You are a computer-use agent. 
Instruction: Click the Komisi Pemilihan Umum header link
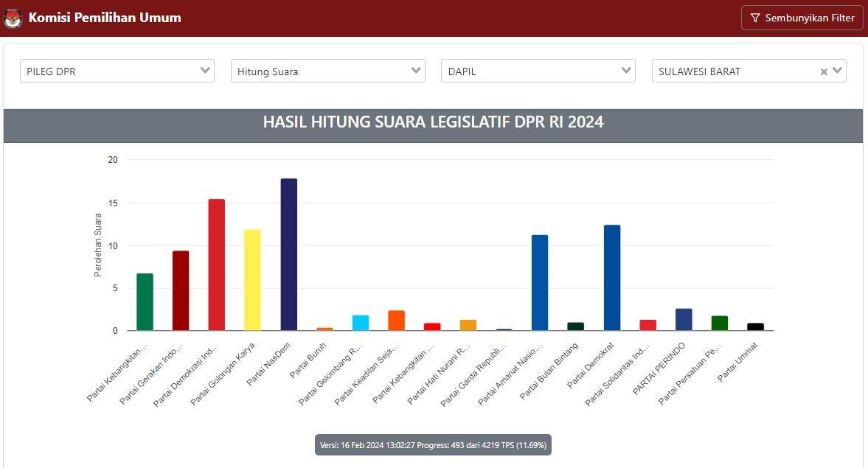tap(105, 17)
